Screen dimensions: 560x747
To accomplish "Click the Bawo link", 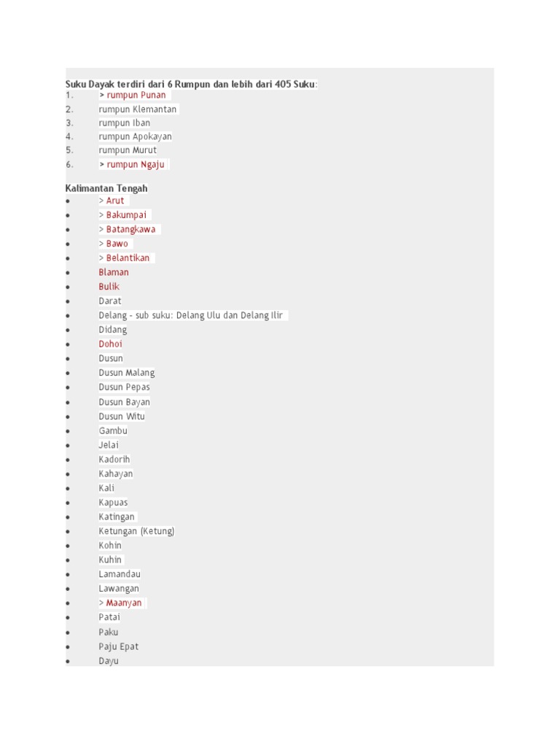I will click(117, 244).
